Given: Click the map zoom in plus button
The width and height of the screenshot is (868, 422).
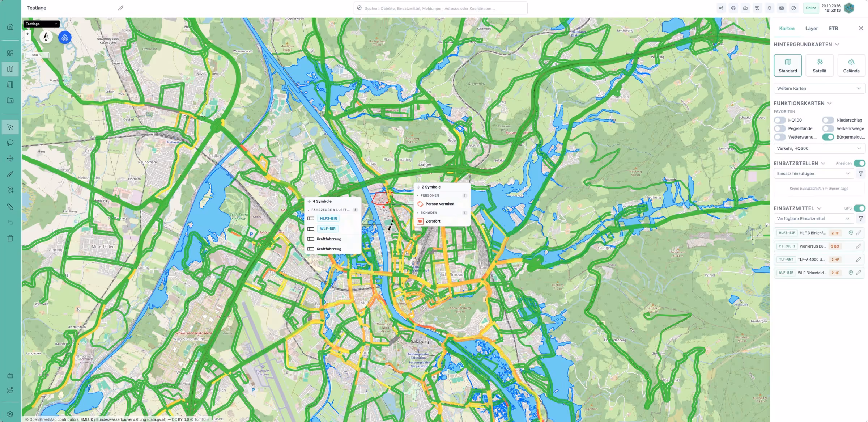Looking at the screenshot, I should 27,34.
